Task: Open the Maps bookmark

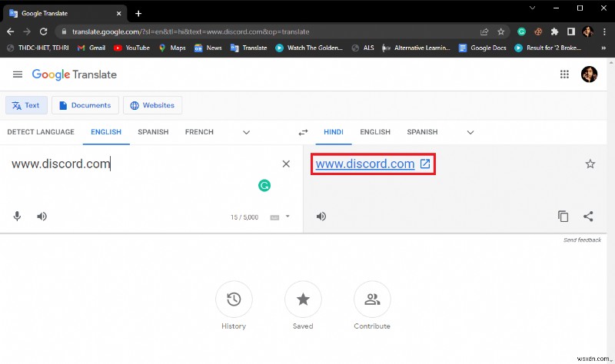Action: (x=172, y=48)
